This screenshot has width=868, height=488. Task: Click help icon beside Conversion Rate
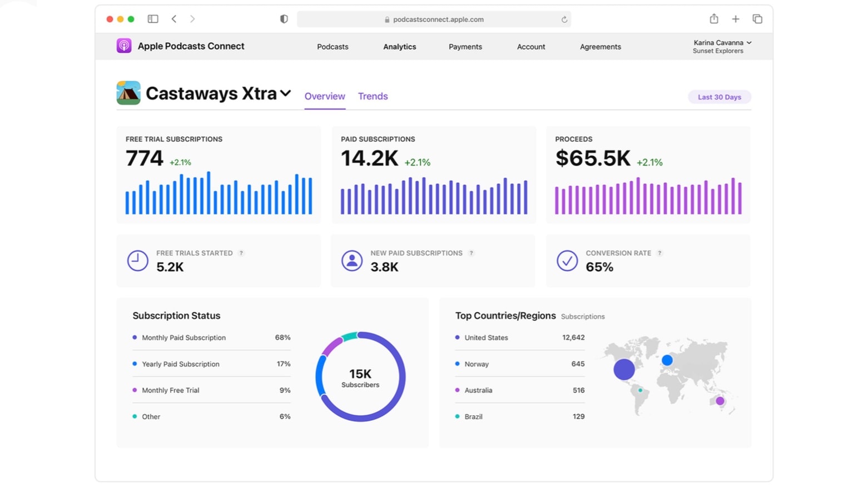(x=659, y=253)
